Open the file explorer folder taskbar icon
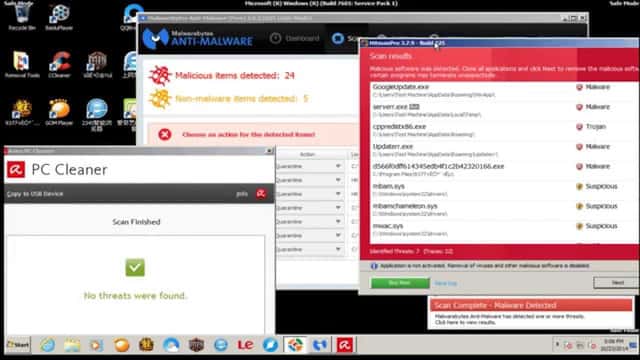The height and width of the screenshot is (360, 640). [x=72, y=345]
